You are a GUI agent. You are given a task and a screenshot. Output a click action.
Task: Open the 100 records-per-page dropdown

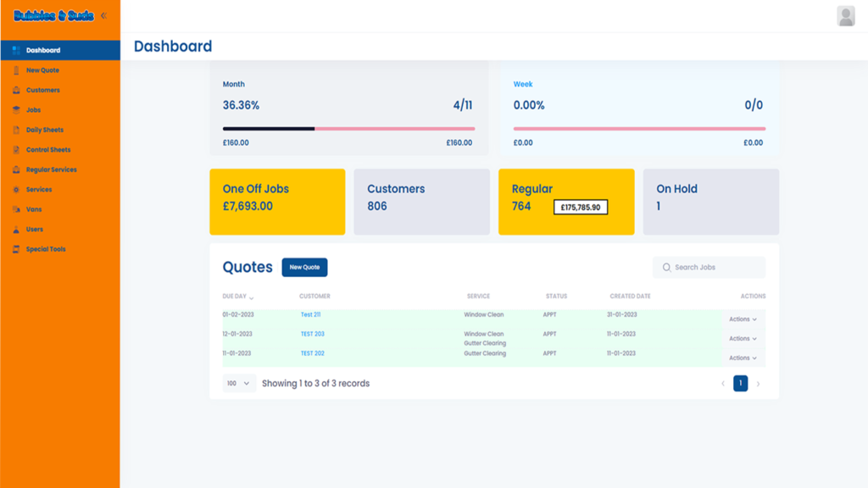(238, 383)
